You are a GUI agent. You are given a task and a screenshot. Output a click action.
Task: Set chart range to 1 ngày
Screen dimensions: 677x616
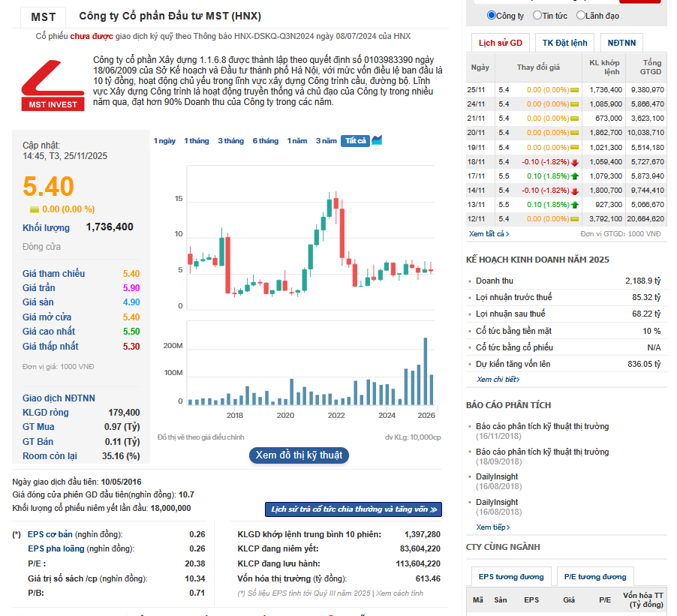point(164,141)
